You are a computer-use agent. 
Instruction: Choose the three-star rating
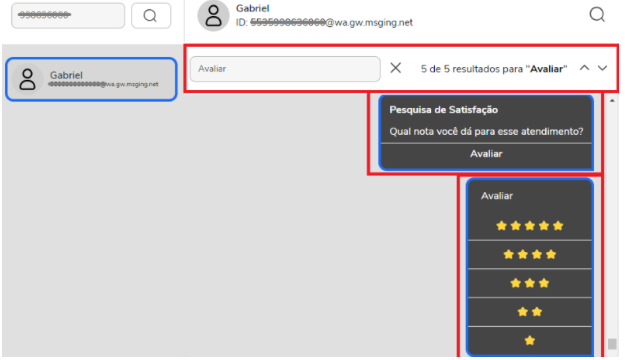529,283
